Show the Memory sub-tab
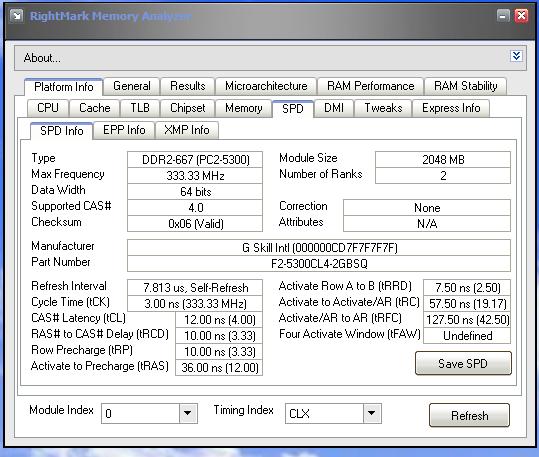Image resolution: width=539 pixels, height=457 pixels. click(244, 108)
